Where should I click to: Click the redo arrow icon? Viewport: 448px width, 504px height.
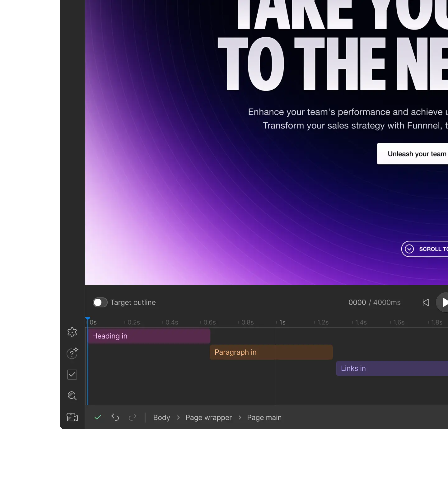[133, 418]
